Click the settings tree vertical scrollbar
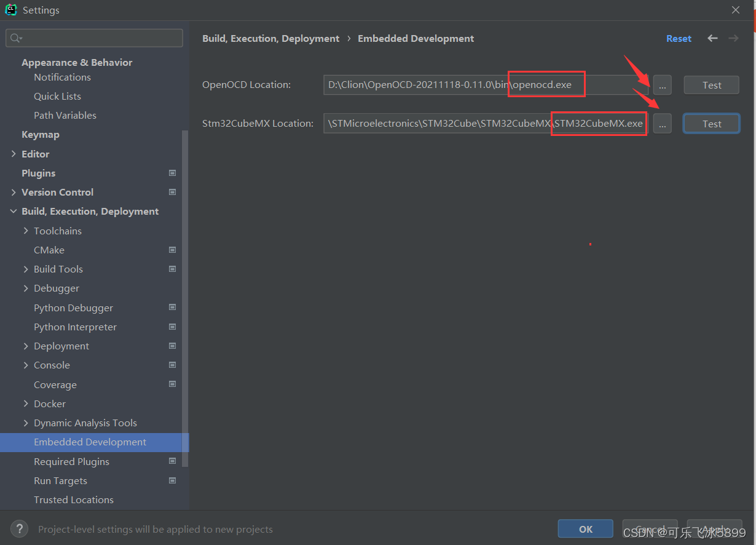 [186, 298]
